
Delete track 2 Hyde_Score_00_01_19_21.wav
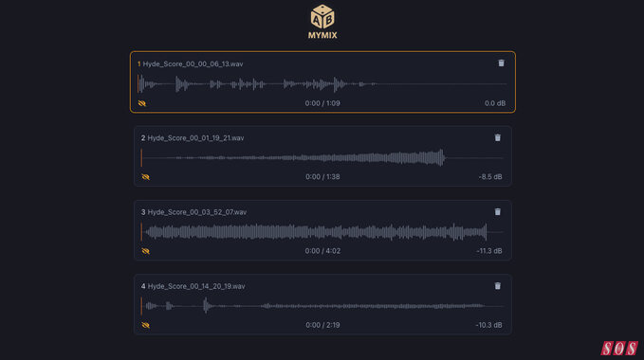tap(497, 137)
